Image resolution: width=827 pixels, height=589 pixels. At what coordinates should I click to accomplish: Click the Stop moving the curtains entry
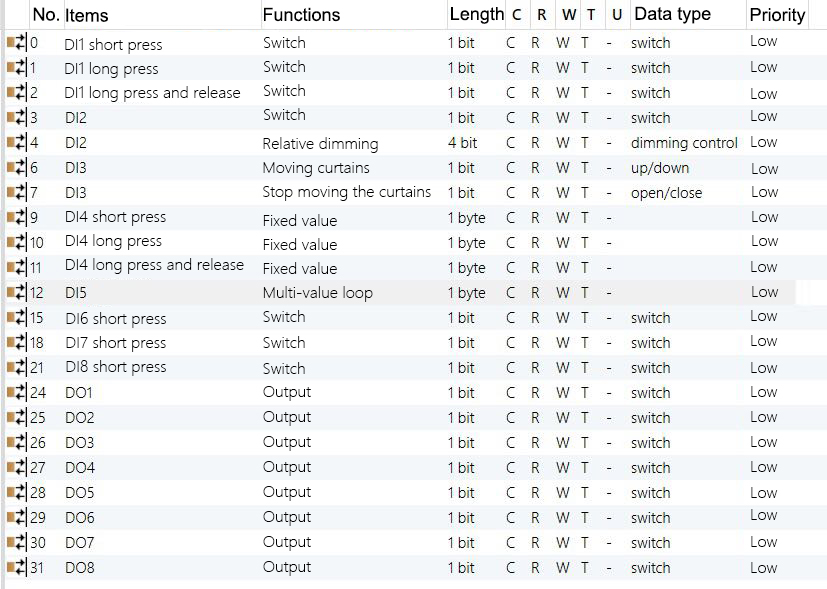[346, 192]
